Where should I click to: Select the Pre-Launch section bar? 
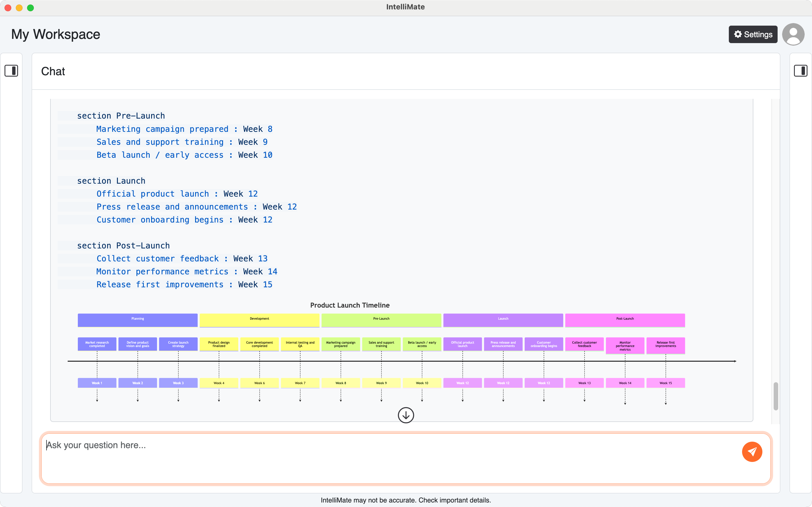tap(381, 320)
